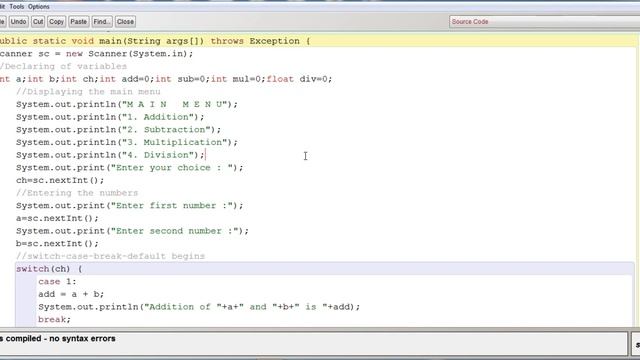This screenshot has height=360, width=640.
Task: Click the variable declaration line with 'float div=0'
Action: point(166,79)
